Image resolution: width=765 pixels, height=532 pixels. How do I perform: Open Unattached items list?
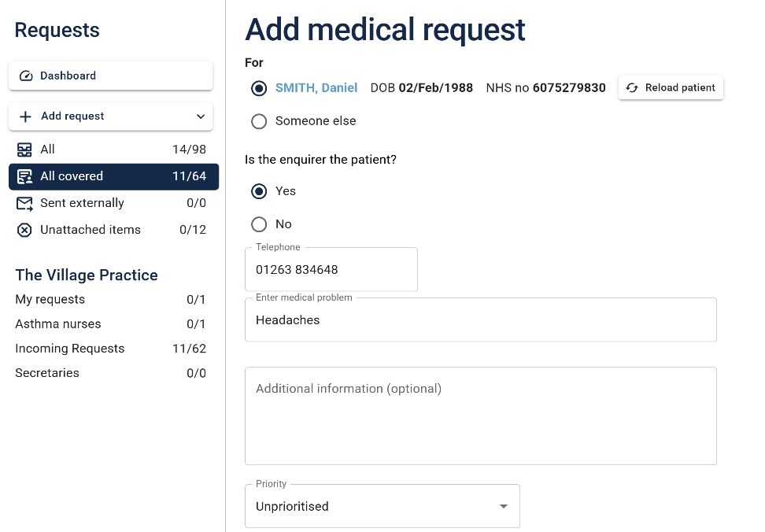pos(113,230)
